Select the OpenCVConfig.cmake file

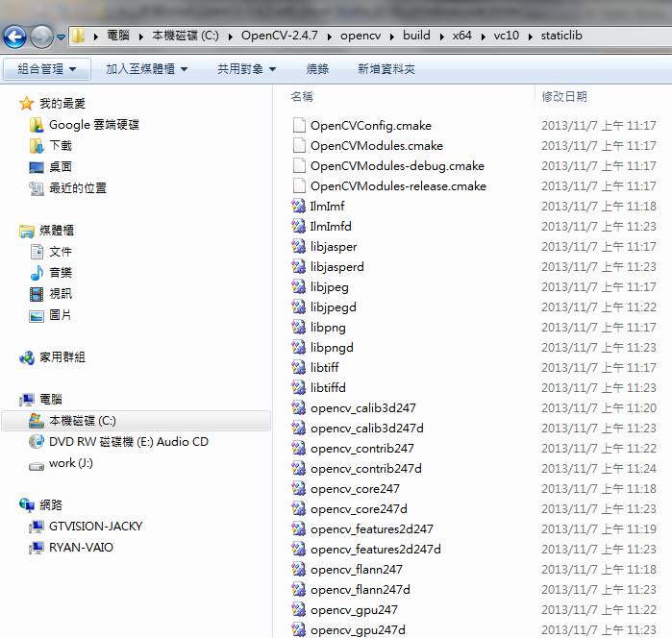coord(371,126)
